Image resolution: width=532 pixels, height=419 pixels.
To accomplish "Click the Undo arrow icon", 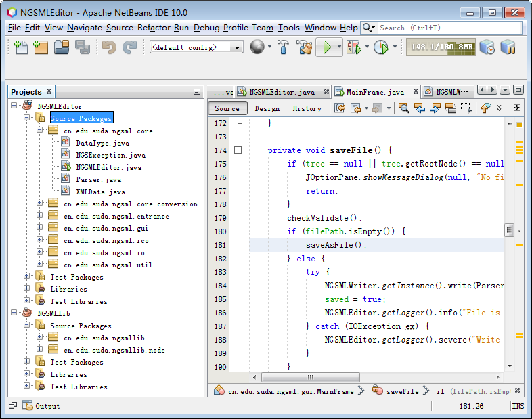I will coord(109,47).
